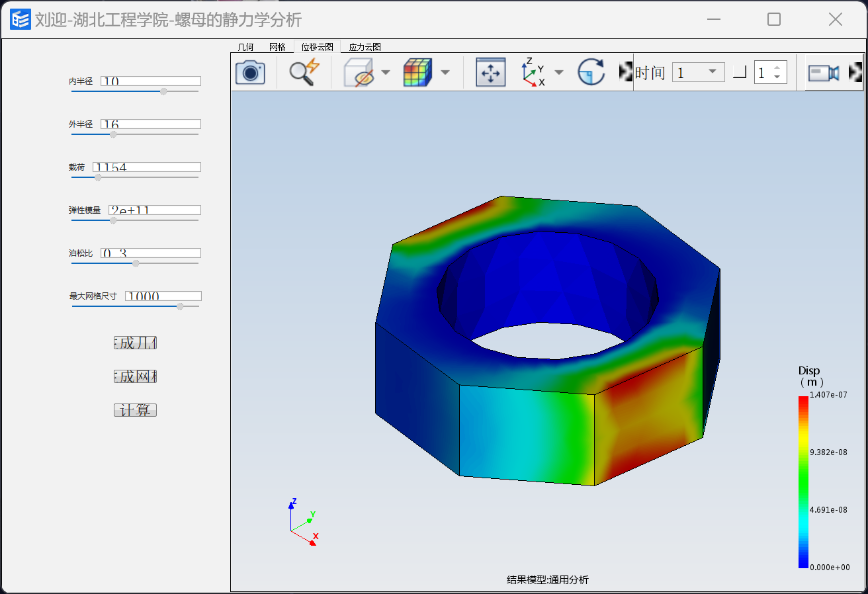Click the fit-view pan arrows icon
This screenshot has width=868, height=594.
491,72
